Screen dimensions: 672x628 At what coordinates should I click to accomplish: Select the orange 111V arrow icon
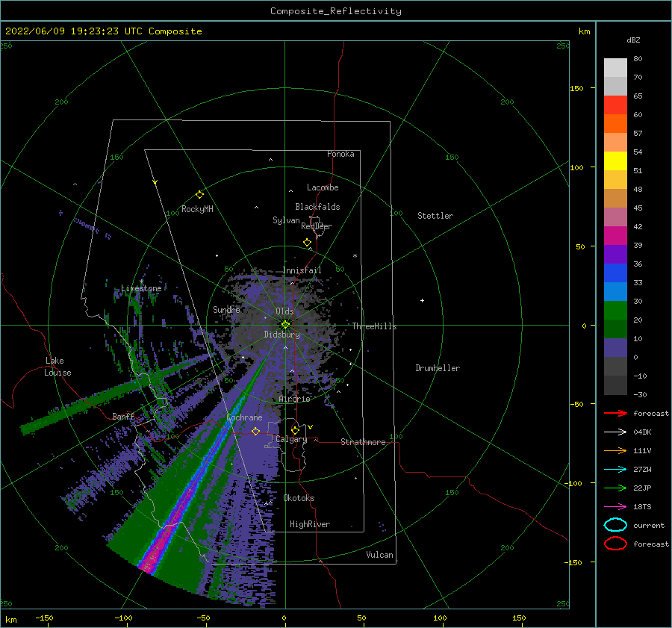point(615,450)
